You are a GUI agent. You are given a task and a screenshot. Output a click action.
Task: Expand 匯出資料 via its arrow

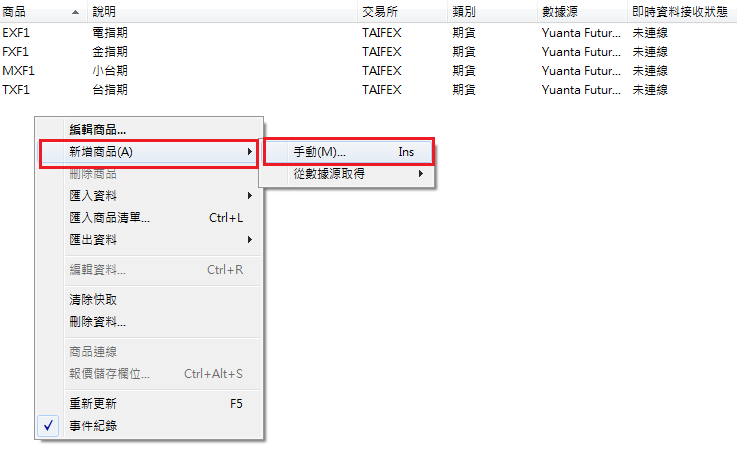pos(249,239)
